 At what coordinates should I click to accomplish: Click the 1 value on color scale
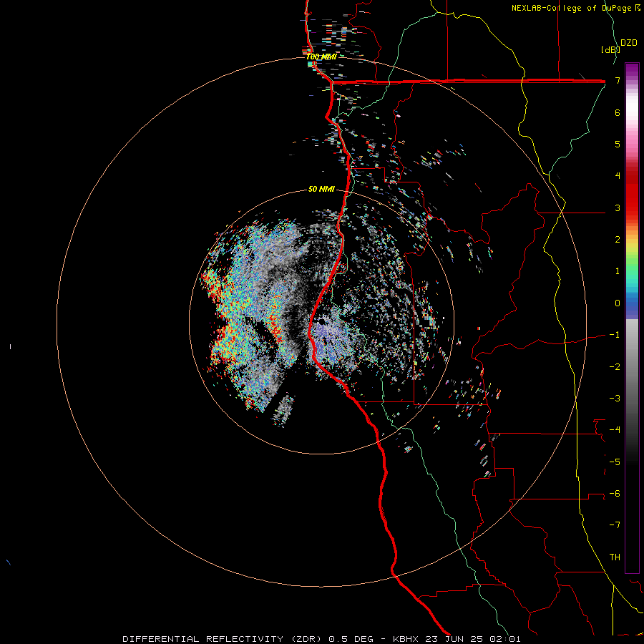[x=618, y=271]
